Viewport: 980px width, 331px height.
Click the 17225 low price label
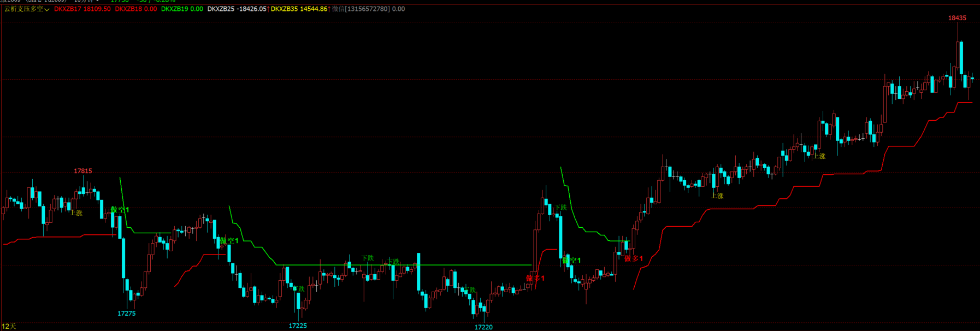pyautogui.click(x=298, y=326)
